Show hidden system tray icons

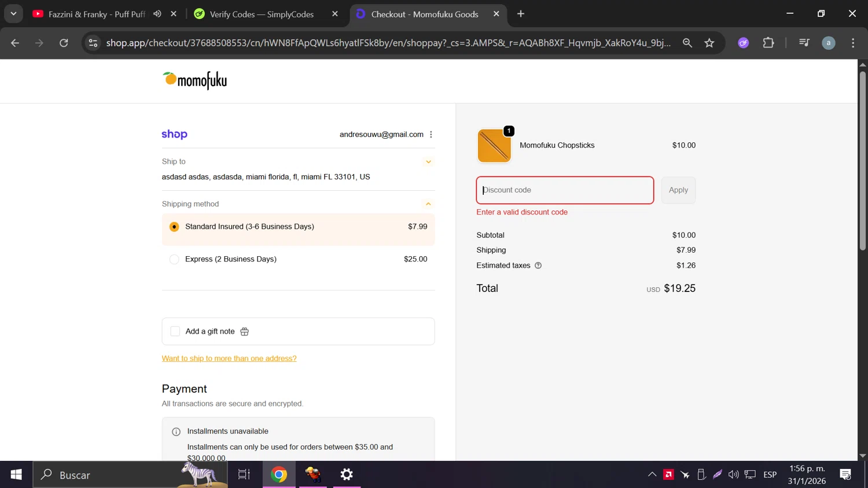pos(652,475)
